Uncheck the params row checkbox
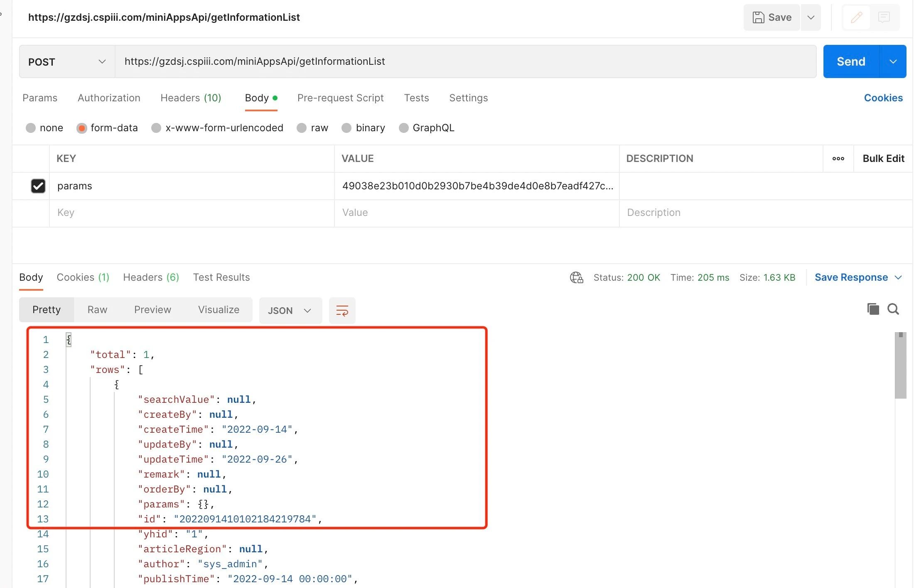 pyautogui.click(x=38, y=186)
